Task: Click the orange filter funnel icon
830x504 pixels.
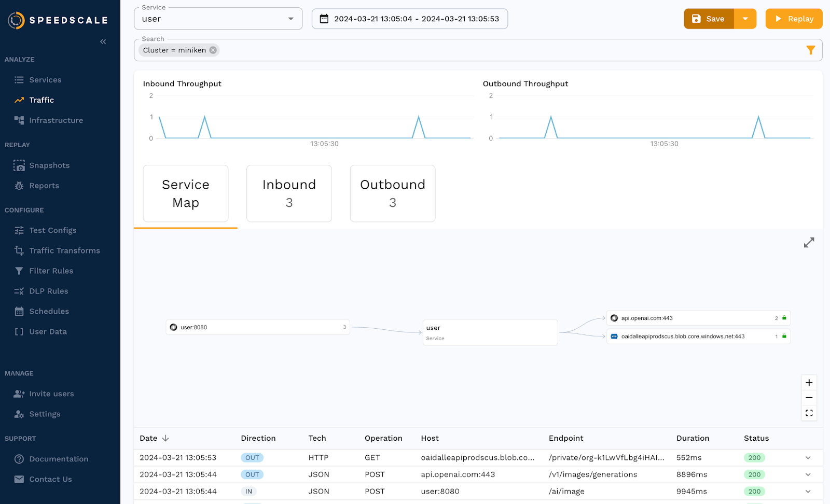Action: 811,50
